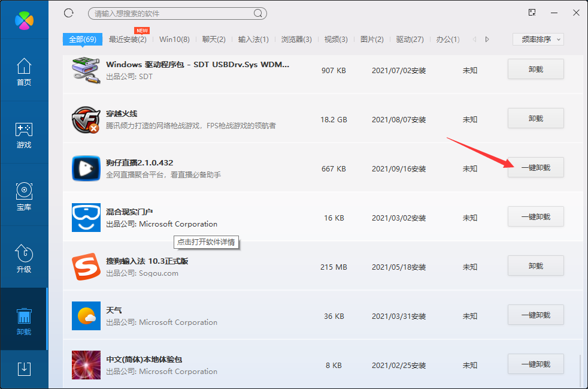The width and height of the screenshot is (588, 389).
Task: Close the software manager window
Action: (577, 13)
